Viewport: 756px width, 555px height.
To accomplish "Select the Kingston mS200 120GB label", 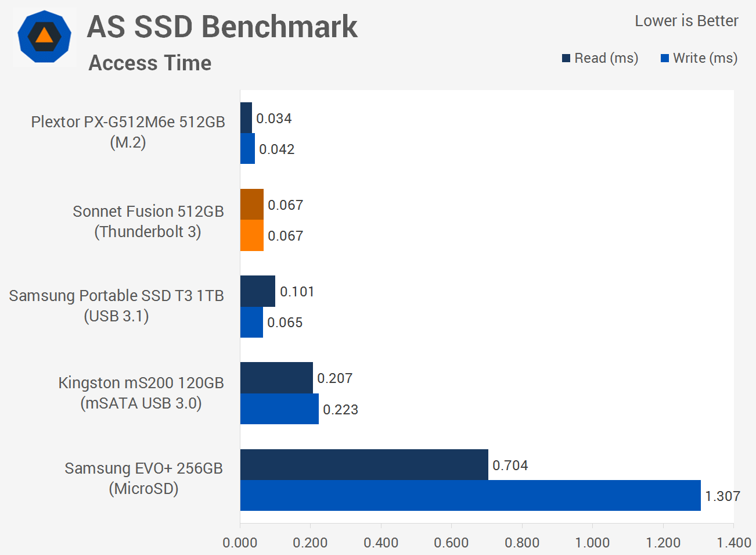I will click(141, 393).
